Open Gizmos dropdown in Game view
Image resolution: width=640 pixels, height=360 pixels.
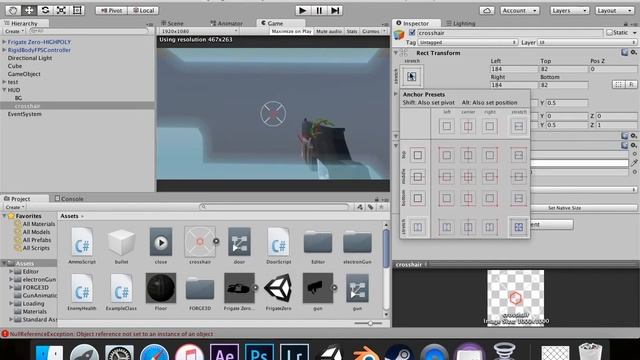[x=373, y=31]
